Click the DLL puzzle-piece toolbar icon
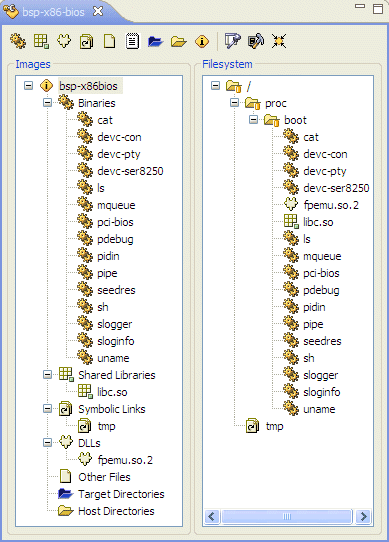Screen dimensions: 389x542 pyautogui.click(x=64, y=41)
